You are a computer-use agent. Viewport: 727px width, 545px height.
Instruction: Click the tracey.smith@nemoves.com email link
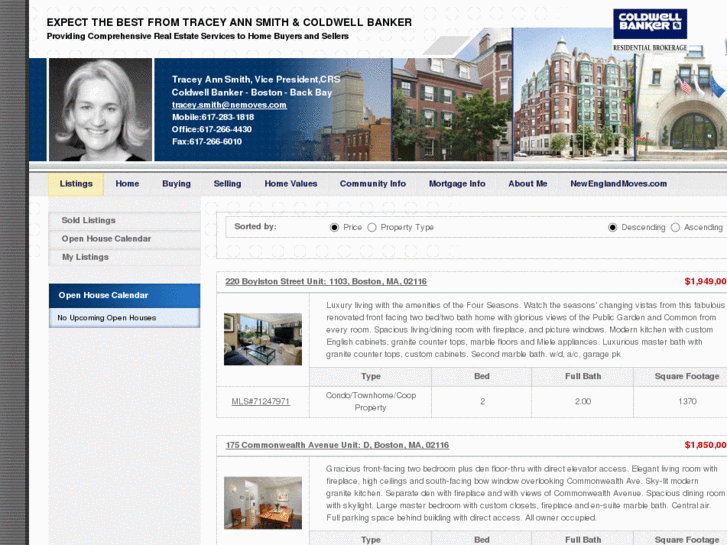pyautogui.click(x=229, y=105)
